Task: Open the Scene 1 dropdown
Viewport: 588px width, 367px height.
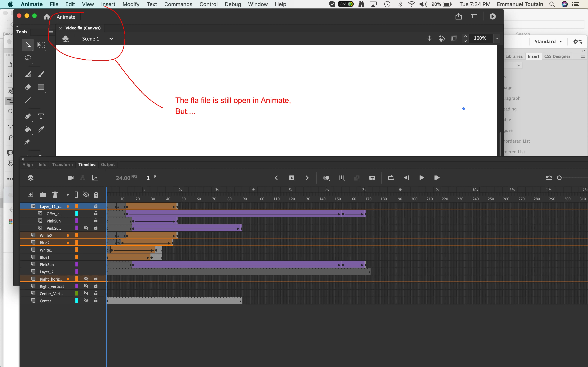Action: (111, 39)
